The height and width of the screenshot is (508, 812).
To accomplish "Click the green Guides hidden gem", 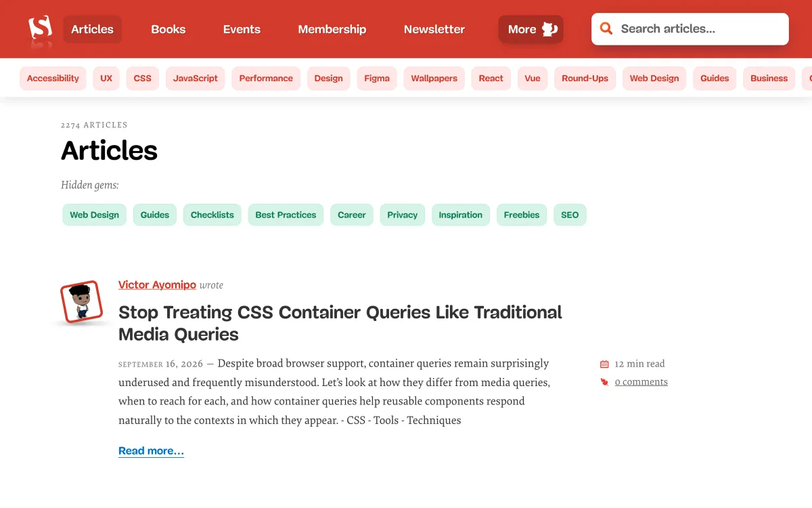I will (x=155, y=215).
